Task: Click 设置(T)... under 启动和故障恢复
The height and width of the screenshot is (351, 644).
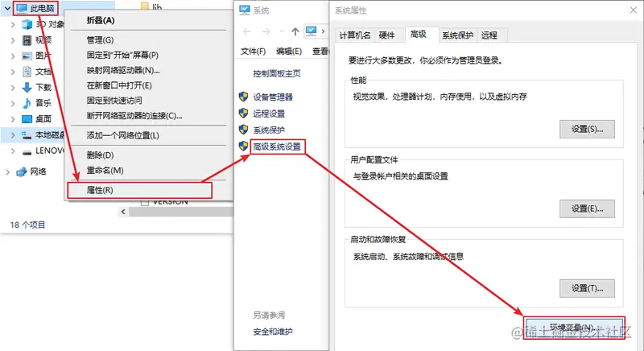Action: pyautogui.click(x=587, y=288)
